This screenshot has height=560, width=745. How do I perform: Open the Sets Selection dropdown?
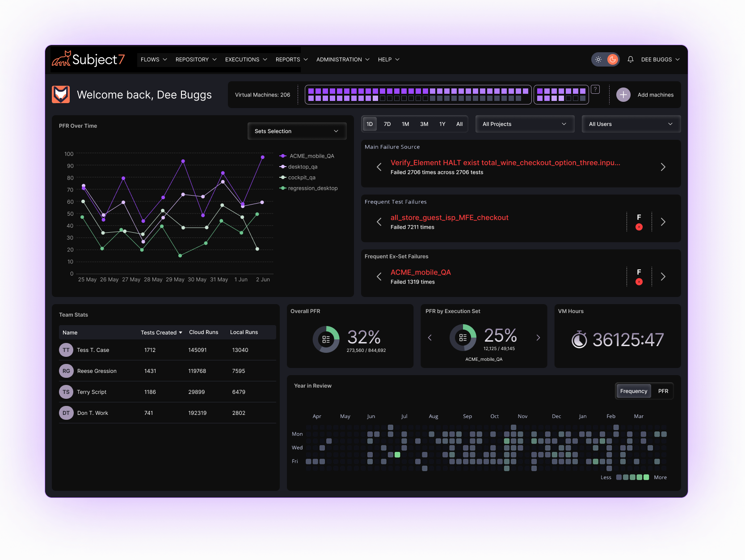click(297, 131)
